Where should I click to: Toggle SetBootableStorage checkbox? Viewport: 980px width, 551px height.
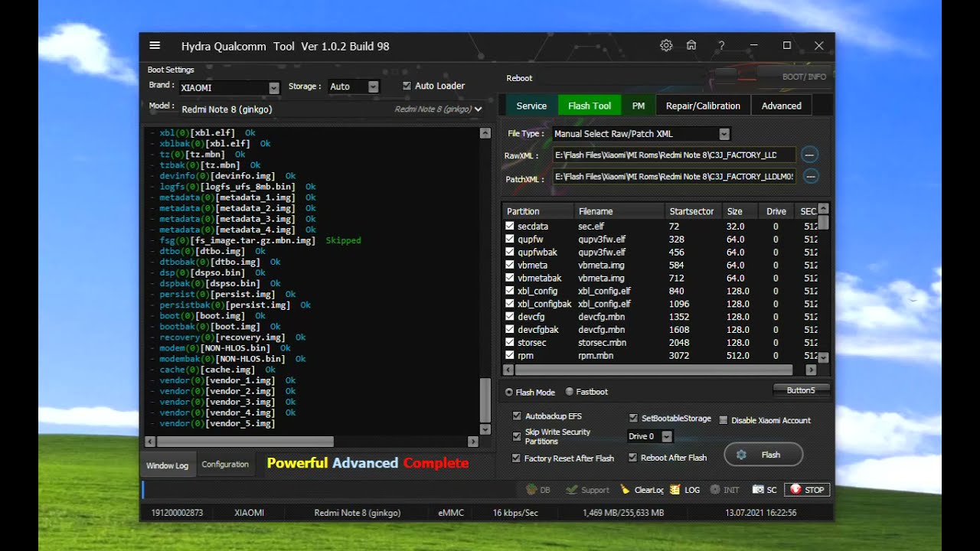633,419
